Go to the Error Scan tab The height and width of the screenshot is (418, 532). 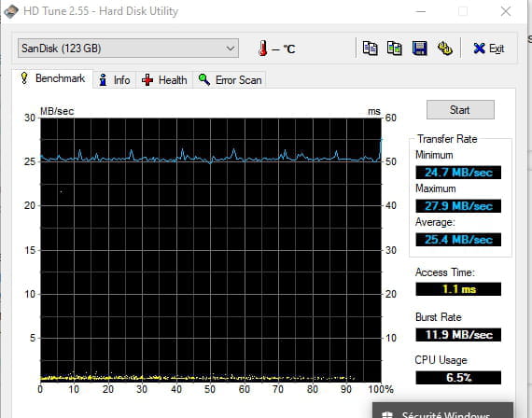230,80
